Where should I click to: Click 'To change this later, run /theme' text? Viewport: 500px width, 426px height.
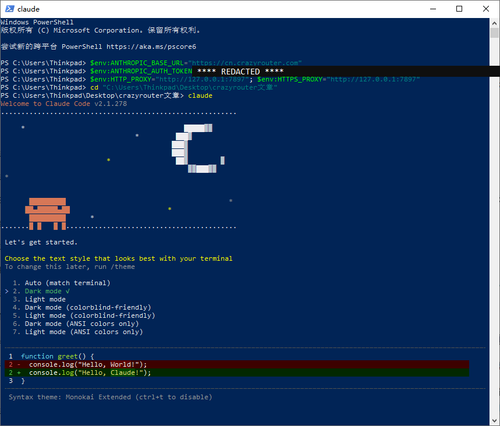coord(70,267)
